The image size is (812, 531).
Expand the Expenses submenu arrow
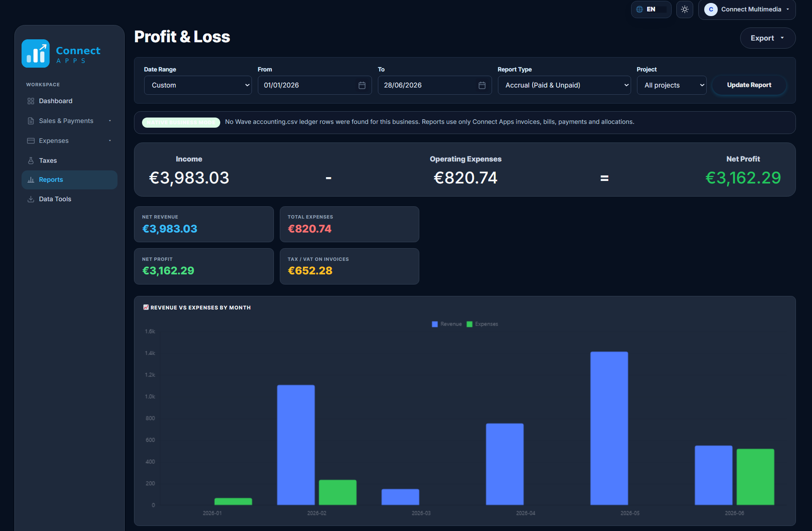pos(110,141)
